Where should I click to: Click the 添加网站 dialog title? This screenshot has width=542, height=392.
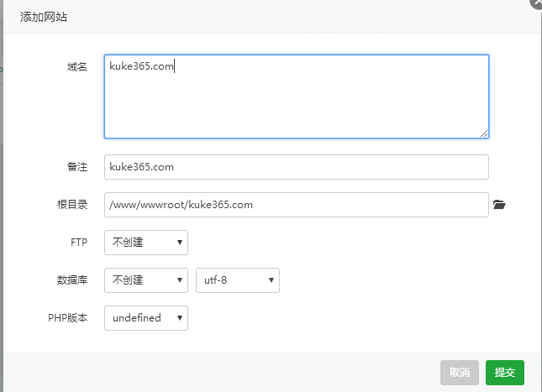coord(44,17)
